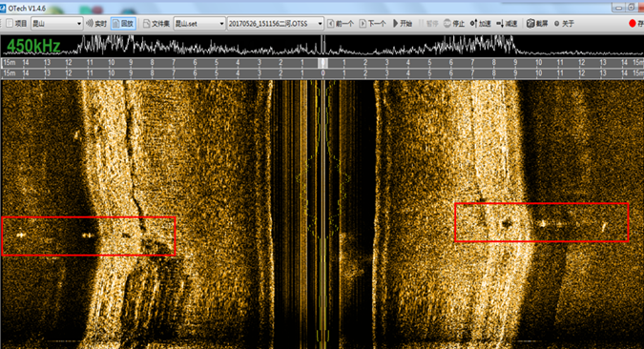Screen dimensions: 644x349
Task: Open the 昆山 project dropdown
Action: coord(57,24)
